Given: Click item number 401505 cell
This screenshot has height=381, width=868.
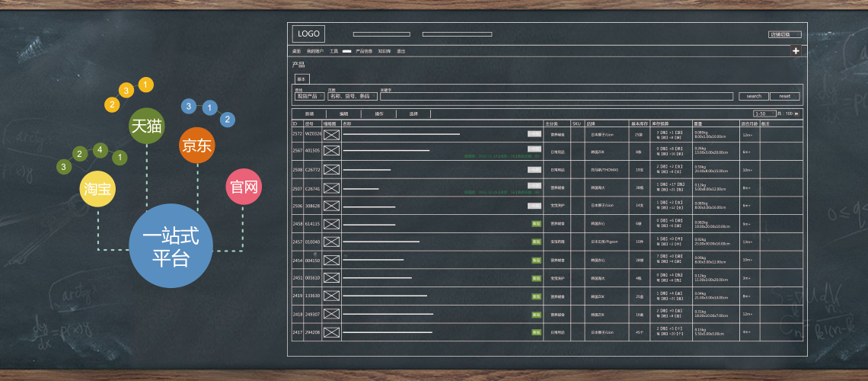Looking at the screenshot, I should pos(313,151).
